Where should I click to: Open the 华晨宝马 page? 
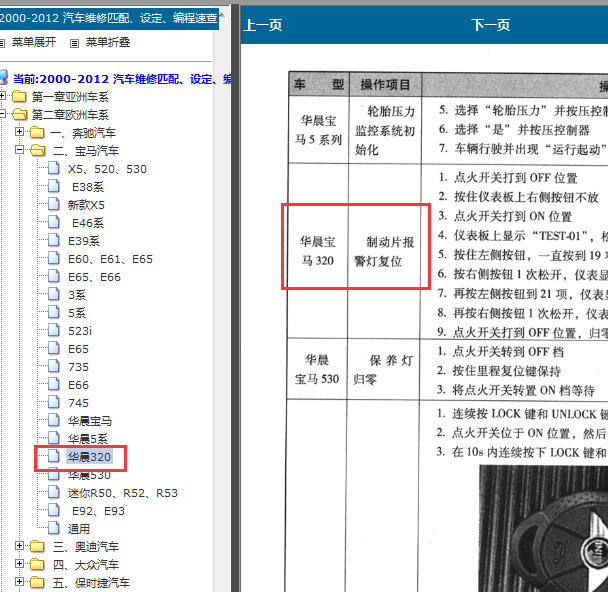(x=90, y=421)
